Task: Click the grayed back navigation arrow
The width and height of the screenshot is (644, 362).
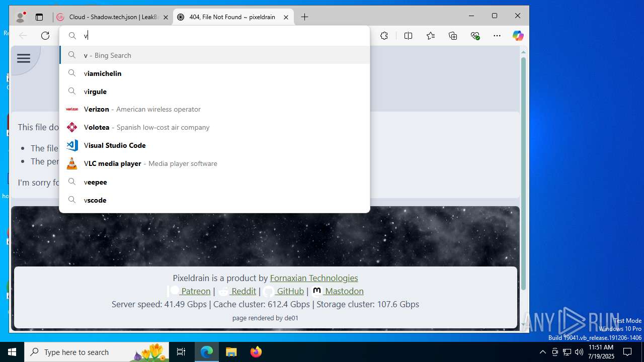Action: coord(23,36)
